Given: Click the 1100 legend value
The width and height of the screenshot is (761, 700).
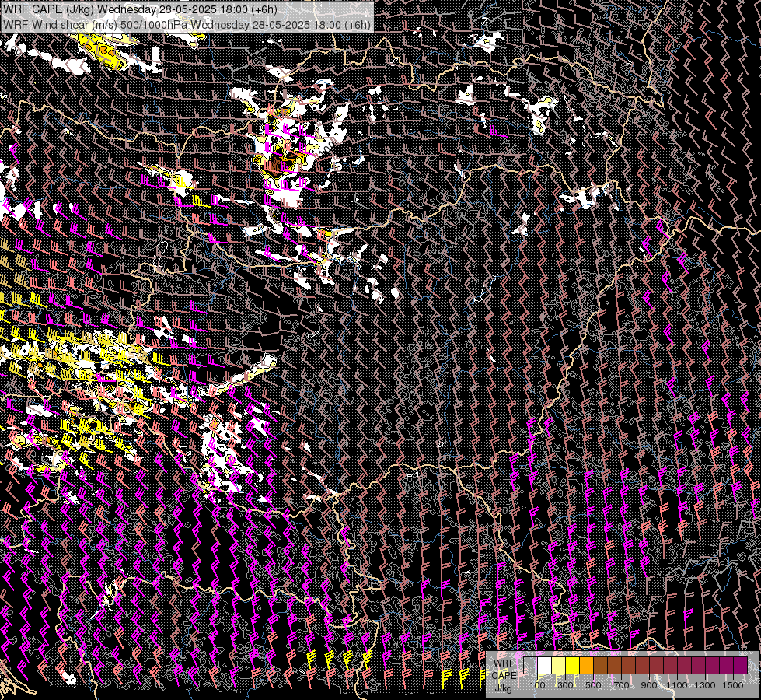Looking at the screenshot, I should [676, 685].
